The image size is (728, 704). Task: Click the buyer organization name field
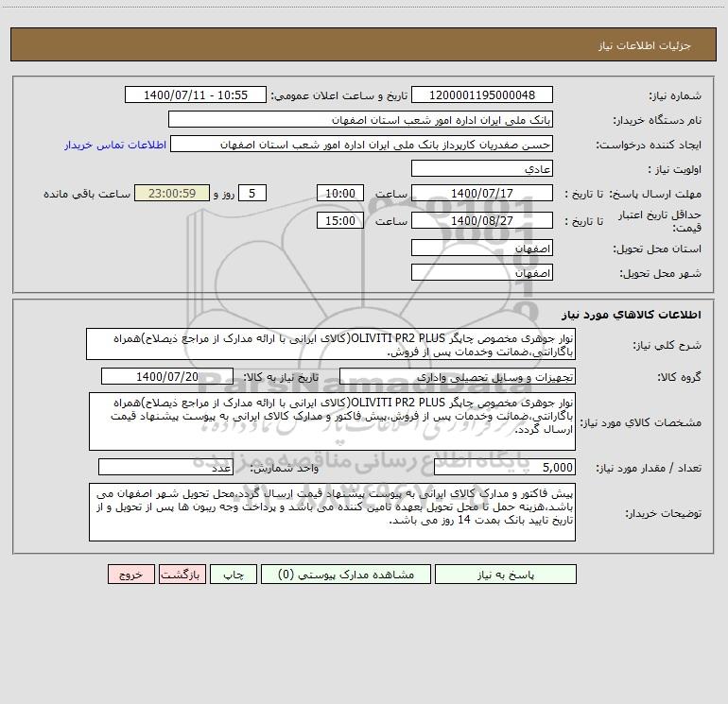click(x=360, y=119)
